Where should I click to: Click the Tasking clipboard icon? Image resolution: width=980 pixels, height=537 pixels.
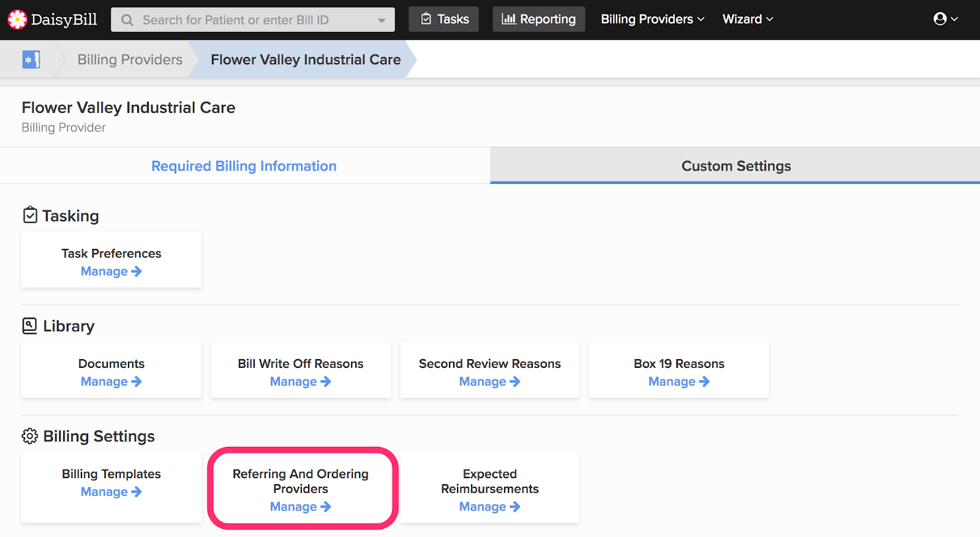(x=30, y=215)
